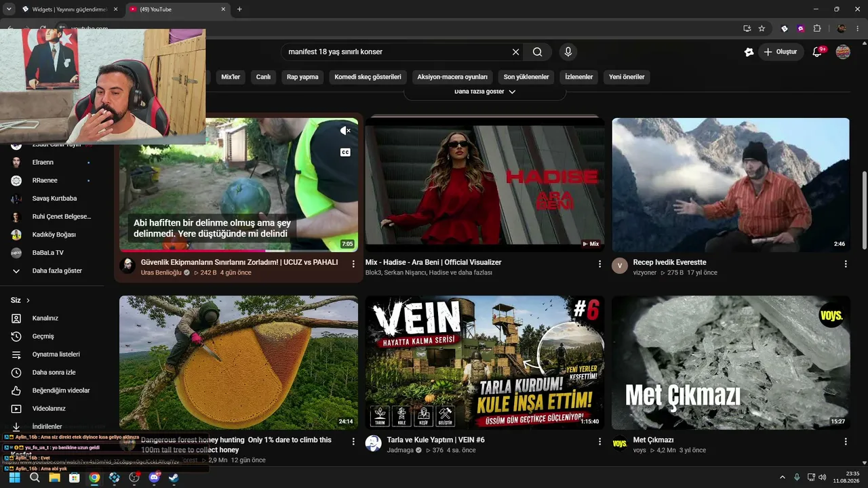The height and width of the screenshot is (488, 868).
Task: Show hidden system tray icons
Action: 782,477
